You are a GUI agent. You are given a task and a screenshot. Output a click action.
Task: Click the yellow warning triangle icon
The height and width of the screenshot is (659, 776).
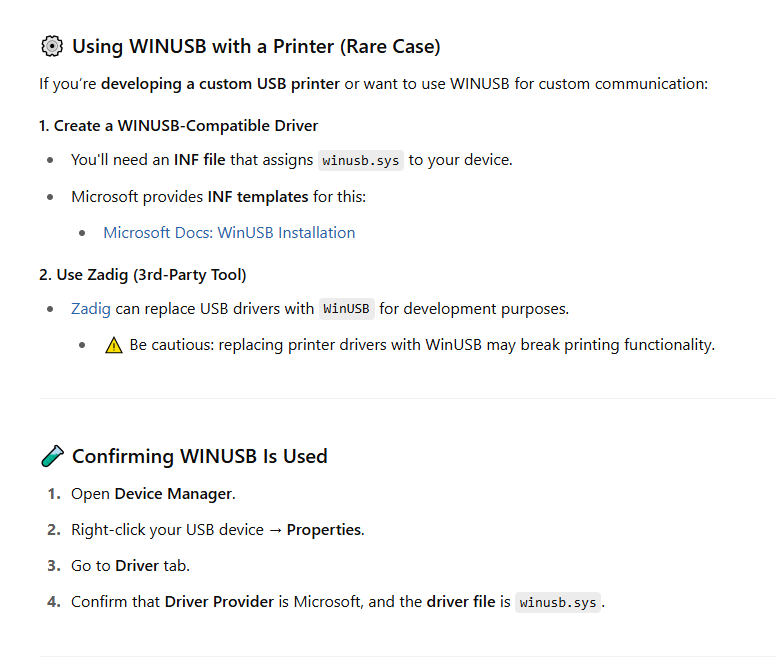click(114, 345)
